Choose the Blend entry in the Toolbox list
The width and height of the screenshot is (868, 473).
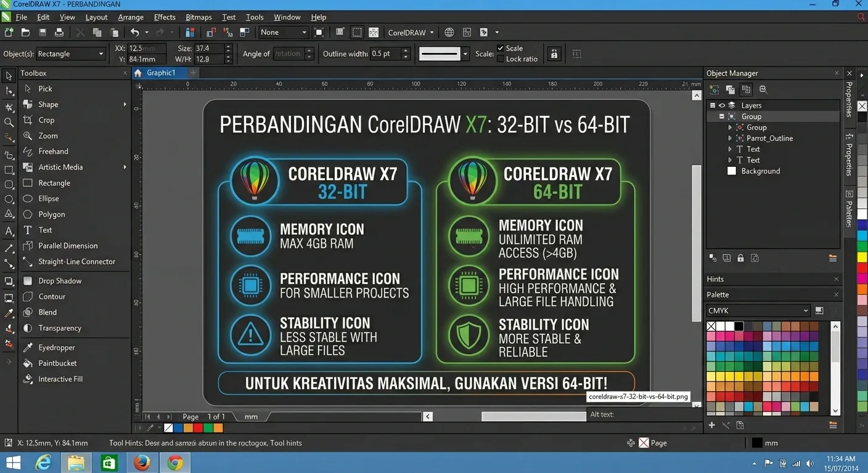coord(74,312)
